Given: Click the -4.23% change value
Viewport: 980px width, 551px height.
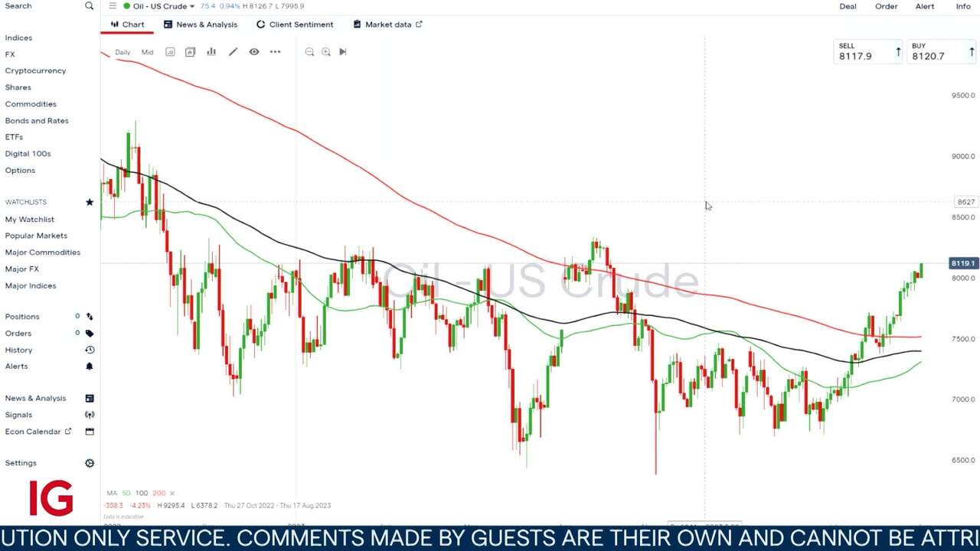Looking at the screenshot, I should point(139,505).
